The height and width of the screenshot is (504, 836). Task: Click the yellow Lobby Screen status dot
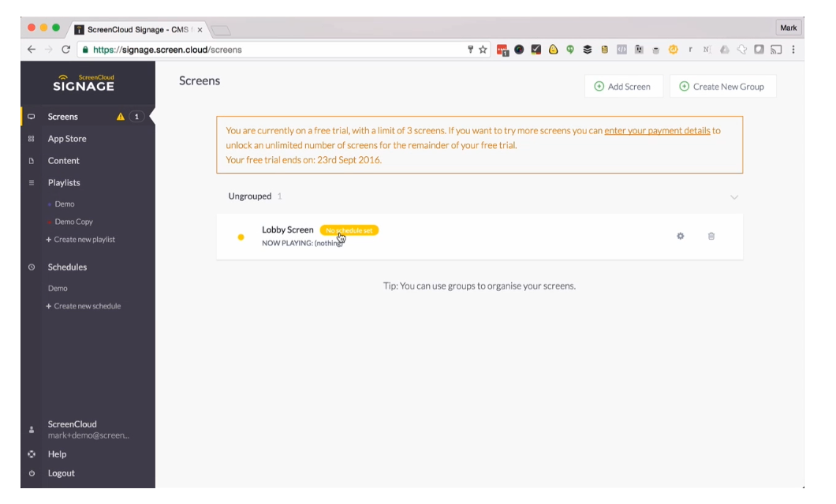pyautogui.click(x=241, y=237)
